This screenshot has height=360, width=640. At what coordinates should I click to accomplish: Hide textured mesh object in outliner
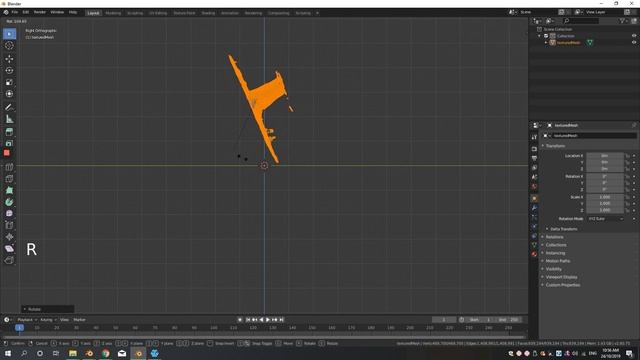[x=634, y=42]
